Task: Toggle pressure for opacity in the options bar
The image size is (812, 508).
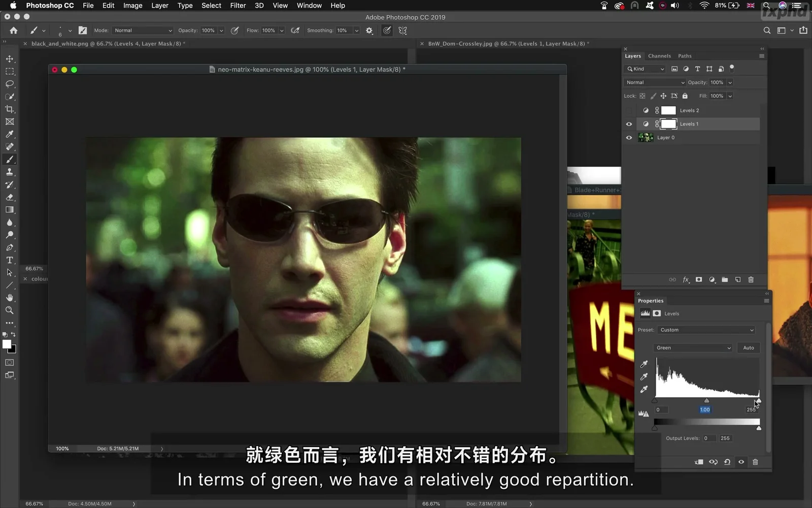Action: 235,30
